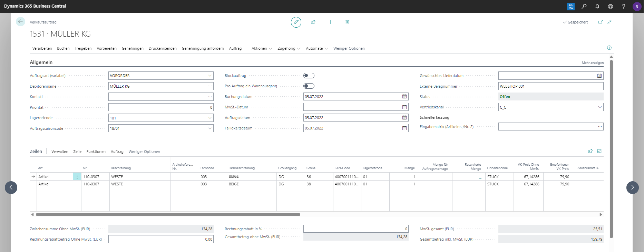644x252 pixels.
Task: Click the pencil edit icon
Action: tap(296, 22)
